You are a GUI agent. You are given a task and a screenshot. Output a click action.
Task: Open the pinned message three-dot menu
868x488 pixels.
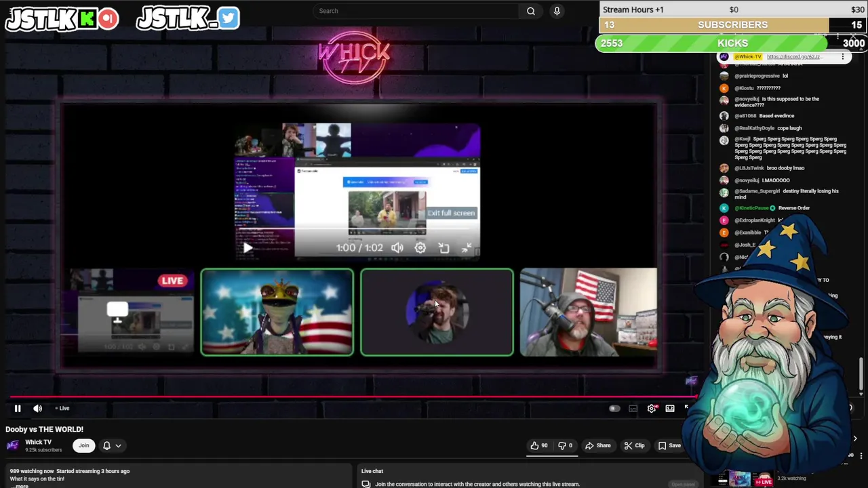(x=842, y=57)
